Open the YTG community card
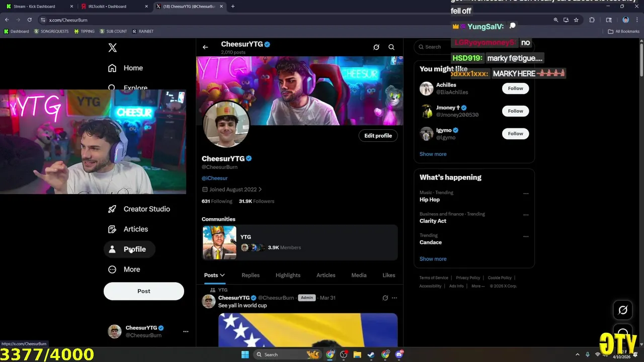Viewport: 644px width, 362px height. [300, 242]
